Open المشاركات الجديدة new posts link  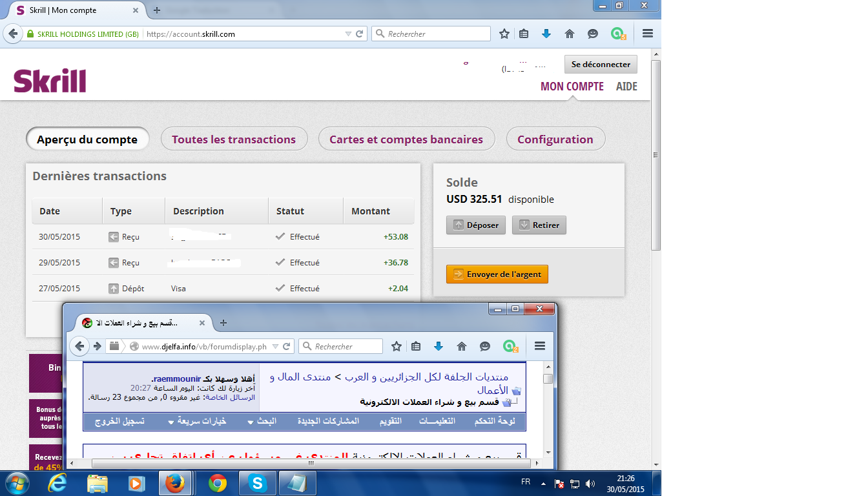point(328,421)
